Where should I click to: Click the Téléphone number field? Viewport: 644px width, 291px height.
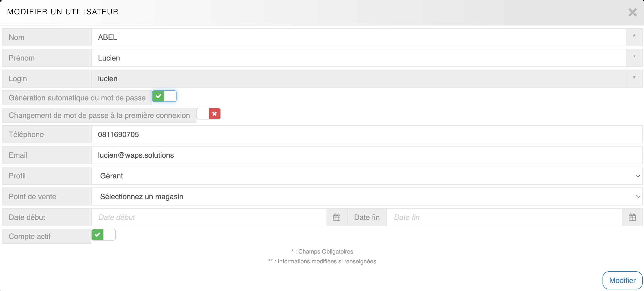click(366, 134)
